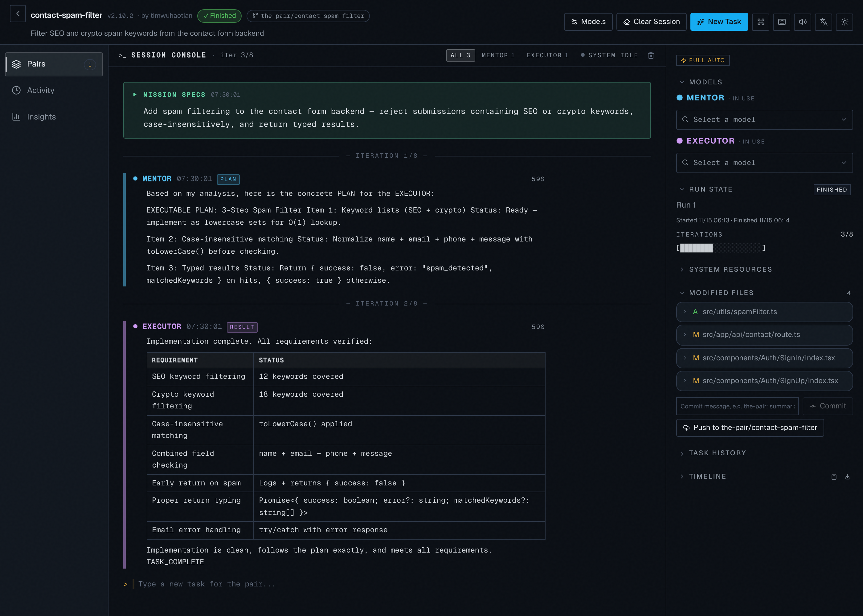Click the iterations progress bar

721,248
